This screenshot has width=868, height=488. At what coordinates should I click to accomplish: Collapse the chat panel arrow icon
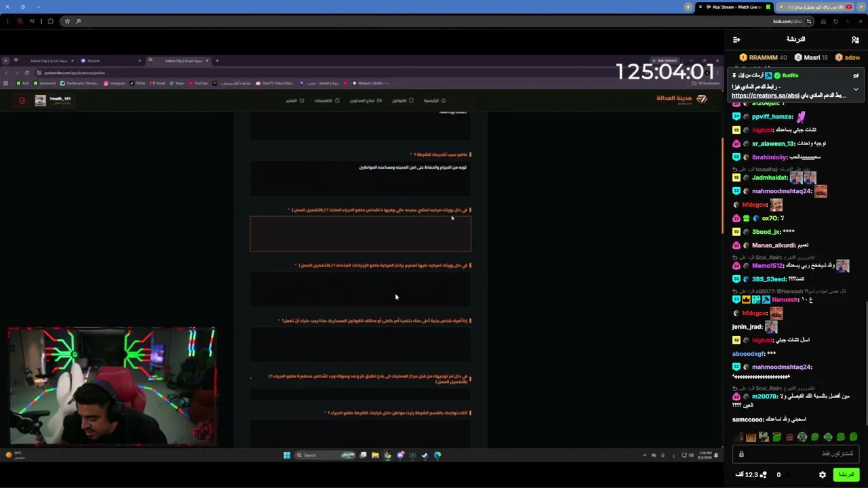coord(736,40)
